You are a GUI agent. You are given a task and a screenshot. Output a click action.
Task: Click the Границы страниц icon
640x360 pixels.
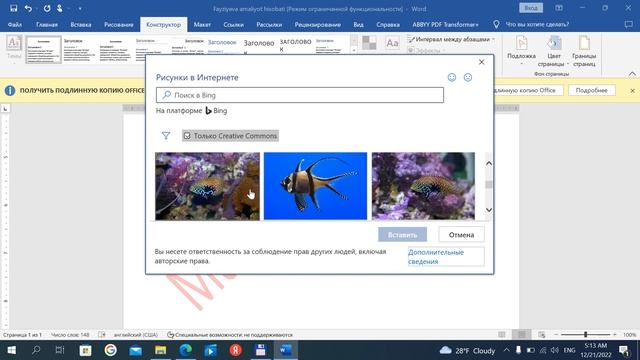click(584, 51)
